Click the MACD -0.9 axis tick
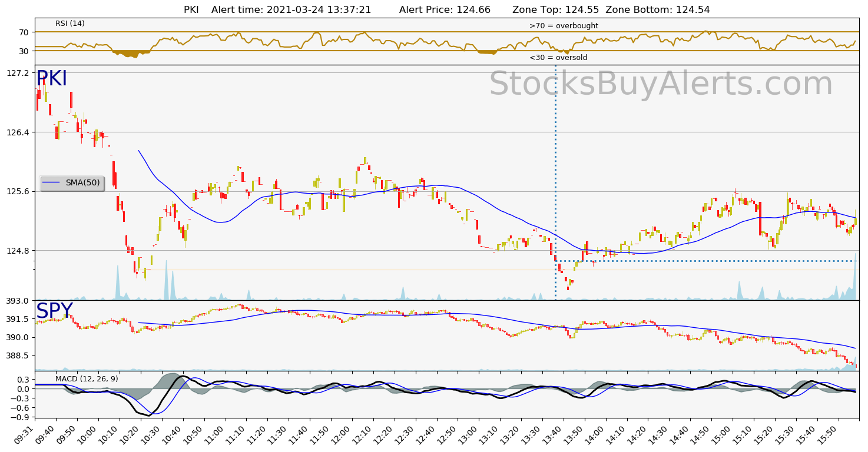Viewport: 868px width, 452px height. 21,417
